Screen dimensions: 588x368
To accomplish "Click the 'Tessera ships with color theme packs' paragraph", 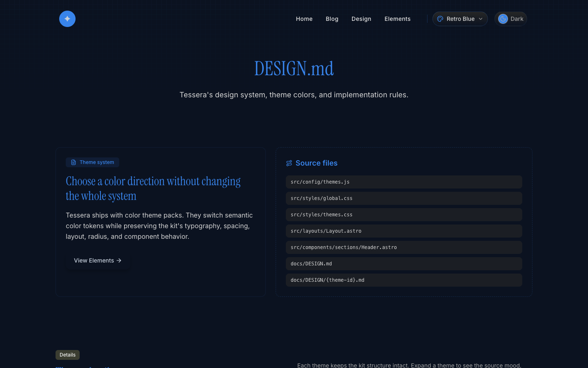I will (159, 226).
